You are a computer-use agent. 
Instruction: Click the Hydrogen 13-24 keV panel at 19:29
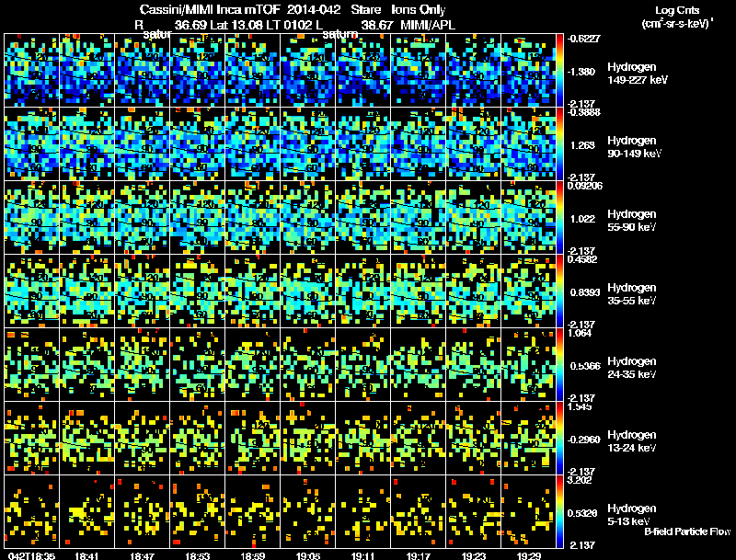click(x=528, y=439)
